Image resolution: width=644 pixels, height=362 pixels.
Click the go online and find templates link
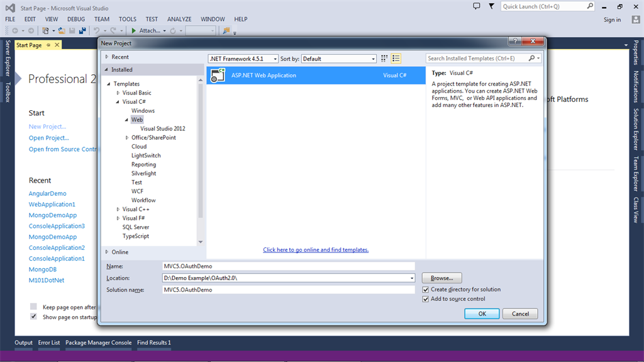coord(316,250)
